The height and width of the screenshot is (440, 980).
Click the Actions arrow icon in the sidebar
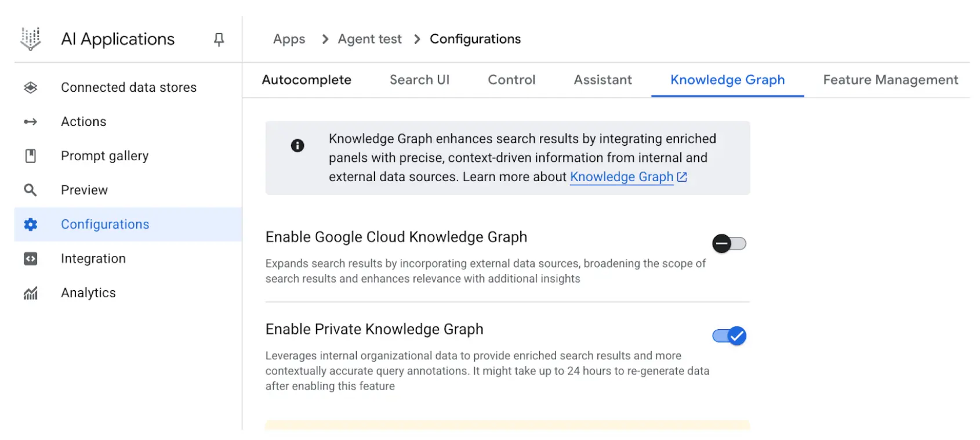coord(31,122)
